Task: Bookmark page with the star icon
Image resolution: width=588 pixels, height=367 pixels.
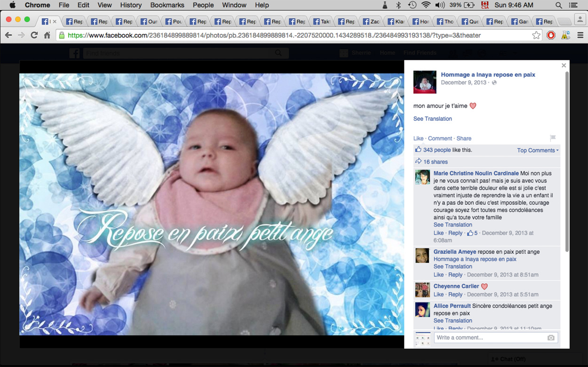Action: [x=536, y=35]
